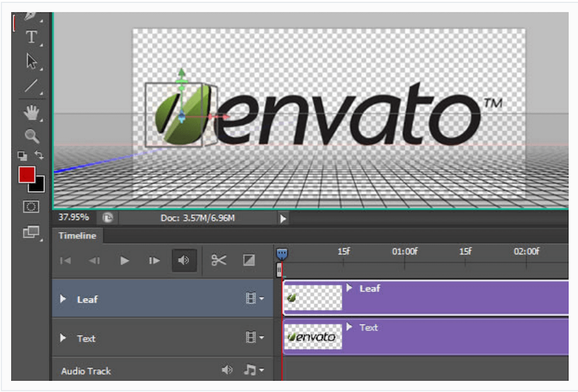The image size is (578, 392).
Task: Expand the Leaf track properties
Action: click(x=62, y=299)
